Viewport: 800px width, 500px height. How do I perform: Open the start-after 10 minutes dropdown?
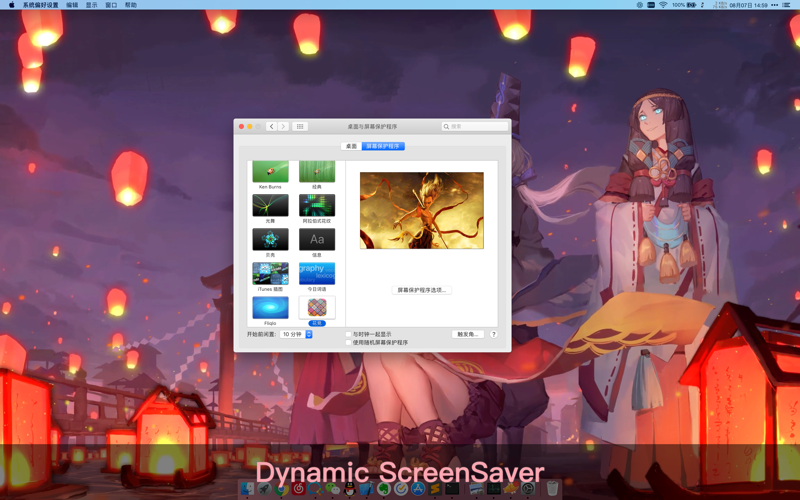[296, 334]
